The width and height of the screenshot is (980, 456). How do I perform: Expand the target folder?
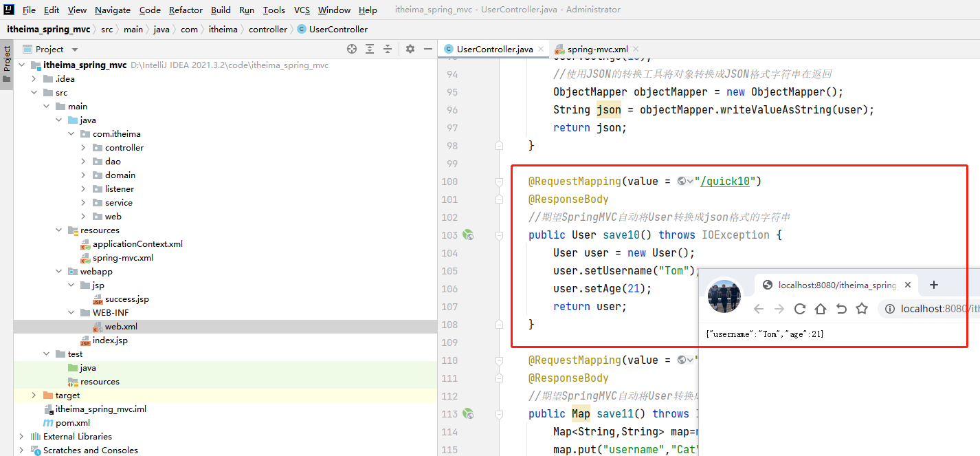pos(34,395)
